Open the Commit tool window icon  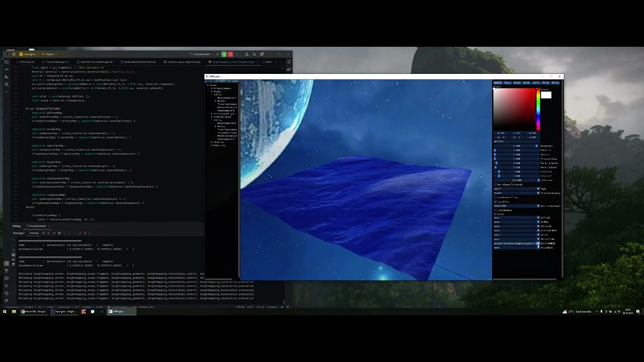coord(7,69)
